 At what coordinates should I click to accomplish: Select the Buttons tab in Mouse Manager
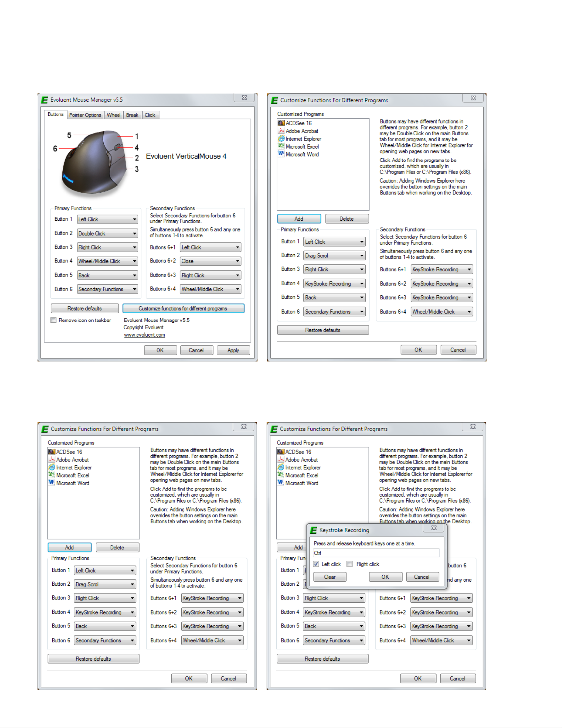coord(55,114)
